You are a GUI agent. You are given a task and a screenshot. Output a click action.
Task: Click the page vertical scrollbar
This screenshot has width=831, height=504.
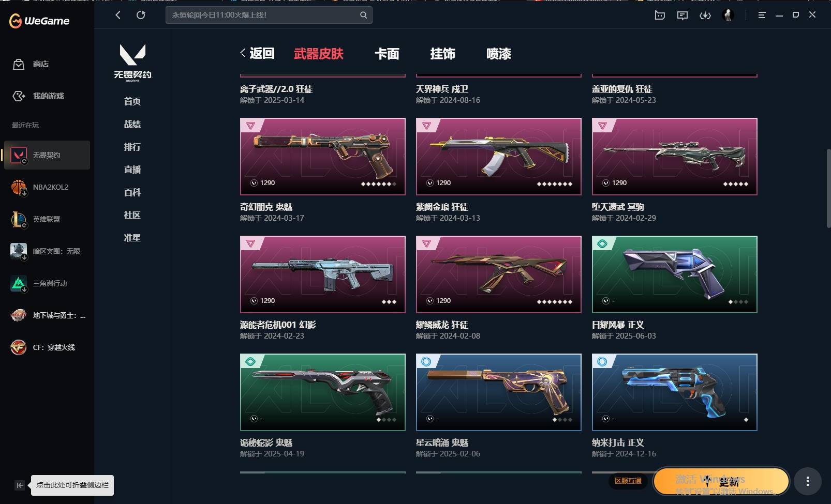pos(828,189)
